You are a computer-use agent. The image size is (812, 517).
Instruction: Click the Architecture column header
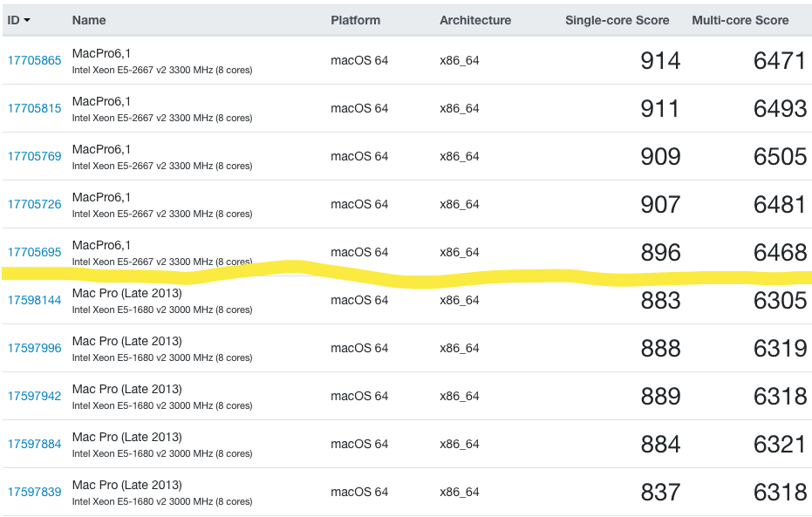[475, 20]
